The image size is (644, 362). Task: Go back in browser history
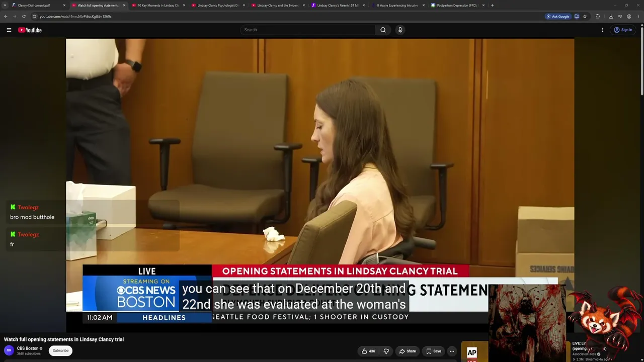tap(6, 17)
